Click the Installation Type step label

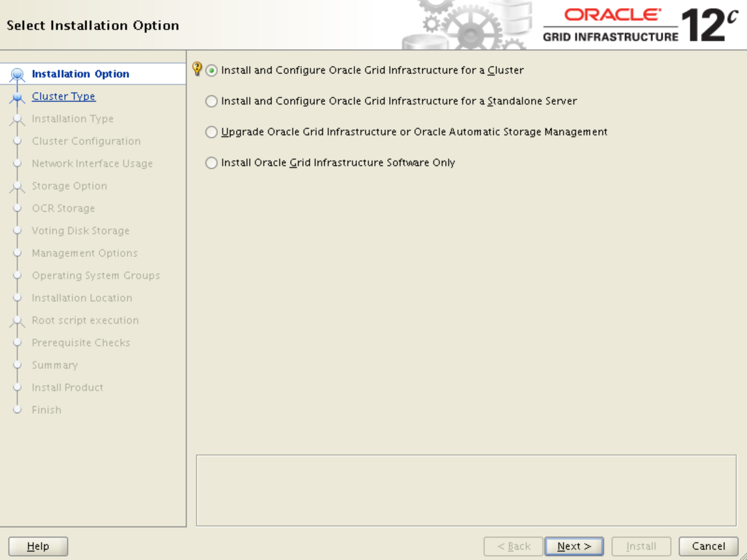coord(73,119)
